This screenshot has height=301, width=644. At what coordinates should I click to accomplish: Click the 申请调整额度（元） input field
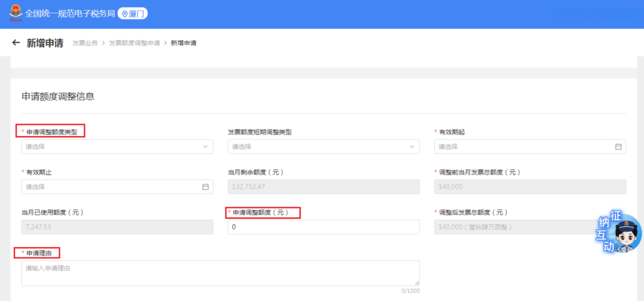click(323, 227)
